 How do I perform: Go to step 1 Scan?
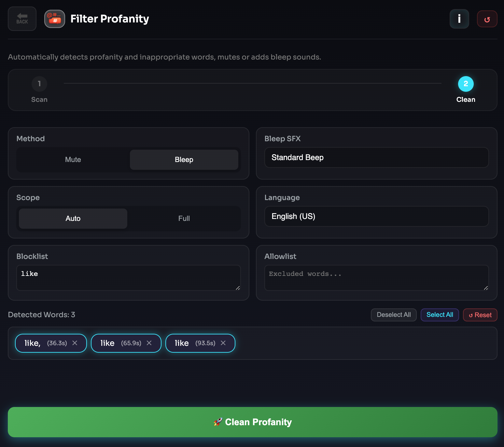point(39,84)
